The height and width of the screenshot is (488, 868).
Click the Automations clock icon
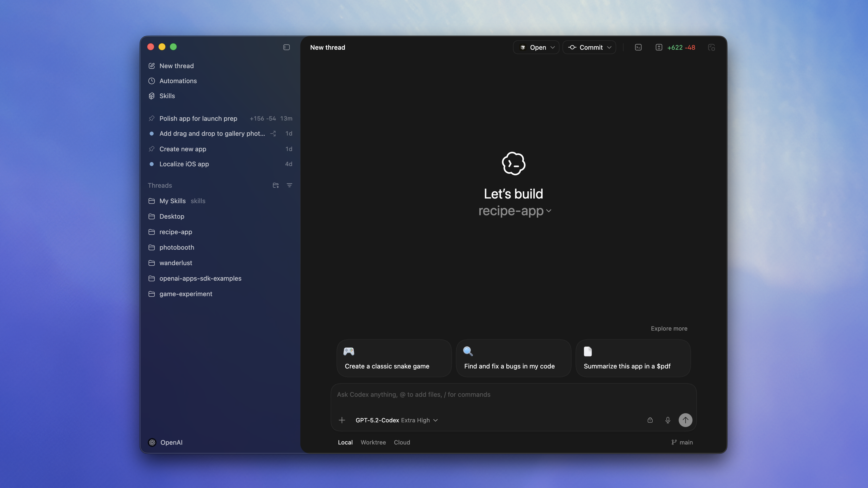pyautogui.click(x=152, y=81)
